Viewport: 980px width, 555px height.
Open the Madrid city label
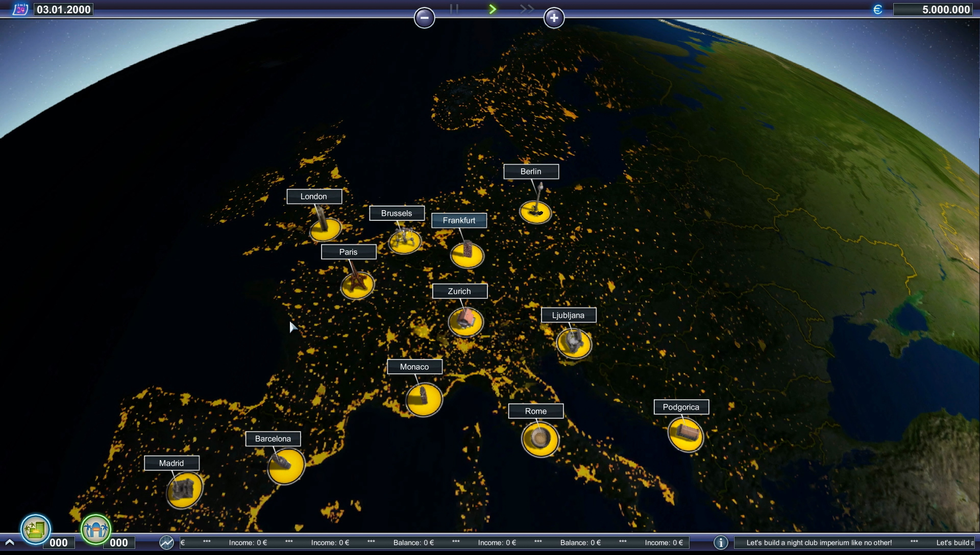172,463
